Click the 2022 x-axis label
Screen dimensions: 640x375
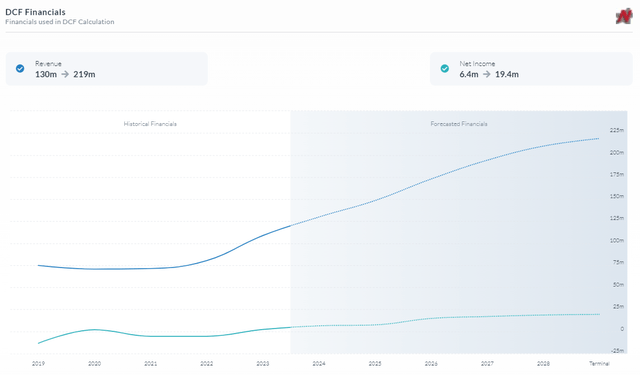[x=207, y=364]
